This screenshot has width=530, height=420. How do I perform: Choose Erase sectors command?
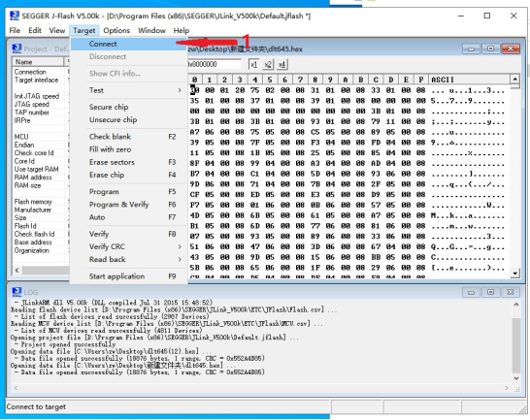pyautogui.click(x=128, y=162)
